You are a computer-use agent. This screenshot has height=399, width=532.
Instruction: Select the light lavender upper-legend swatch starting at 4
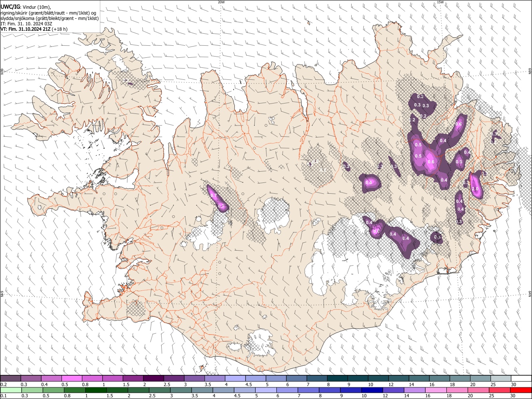point(235,379)
